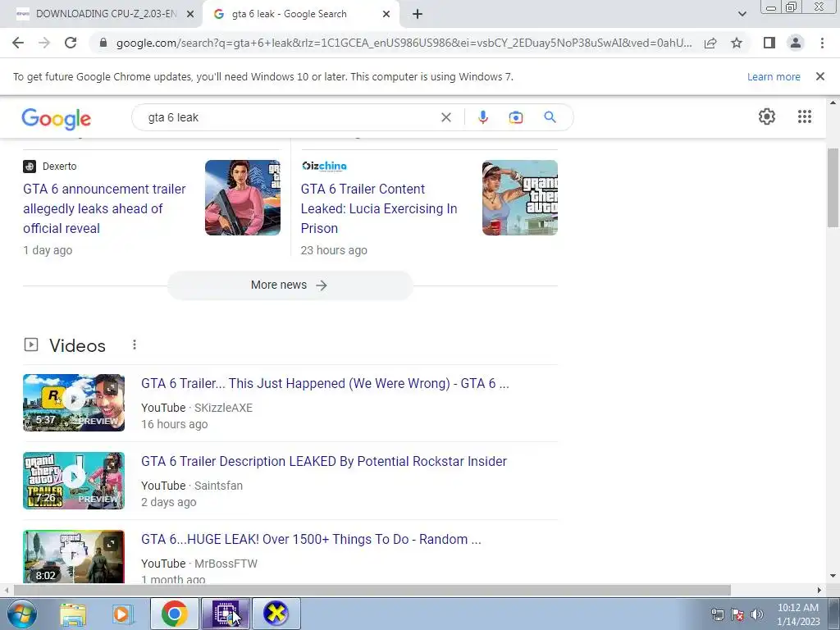Click the More news button
Image resolution: width=840 pixels, height=630 pixels.
[290, 285]
